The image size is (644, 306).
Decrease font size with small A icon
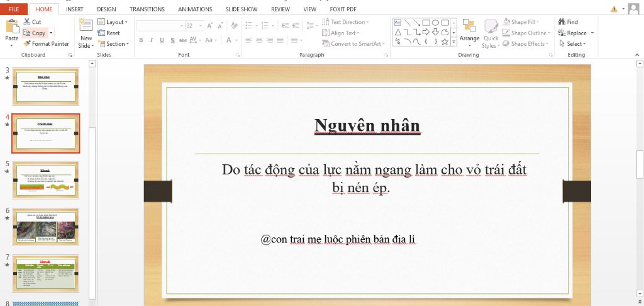pyautogui.click(x=220, y=25)
